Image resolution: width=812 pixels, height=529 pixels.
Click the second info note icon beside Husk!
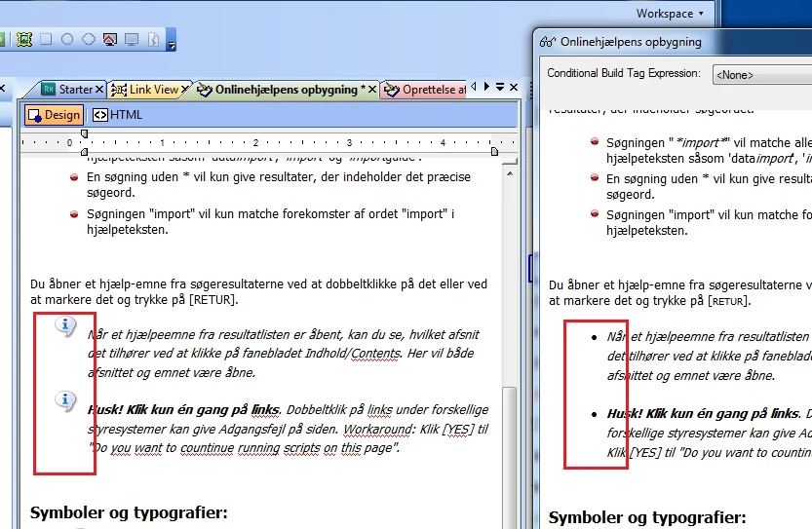[65, 400]
